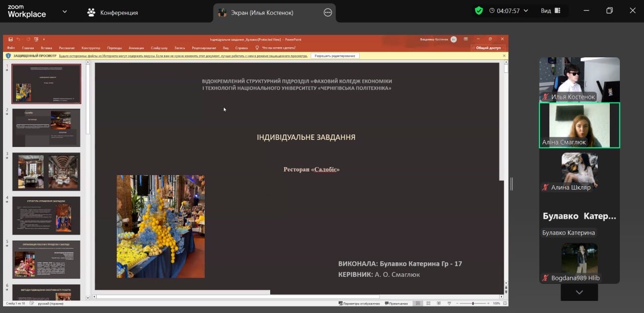Select the Запись ribbon tab
Screen dimensions: 644x313
[x=180, y=48]
